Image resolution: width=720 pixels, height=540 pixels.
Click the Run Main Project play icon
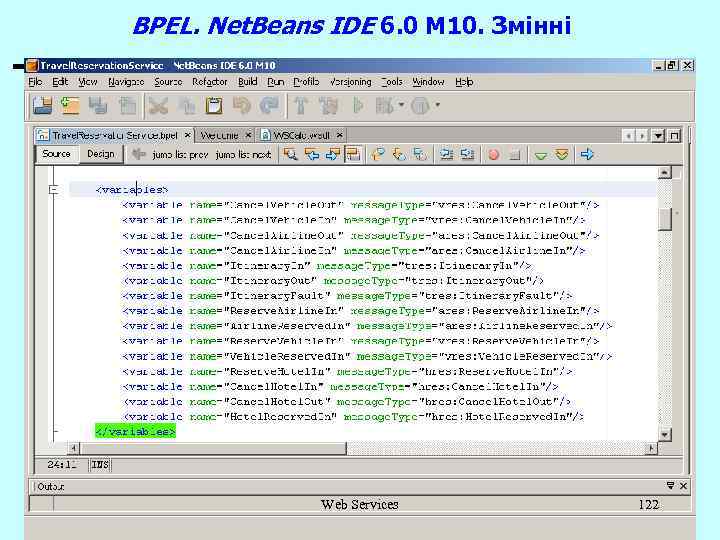pyautogui.click(x=358, y=106)
